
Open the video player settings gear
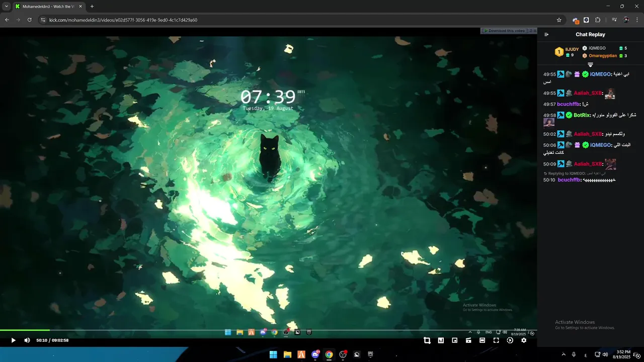point(524,340)
